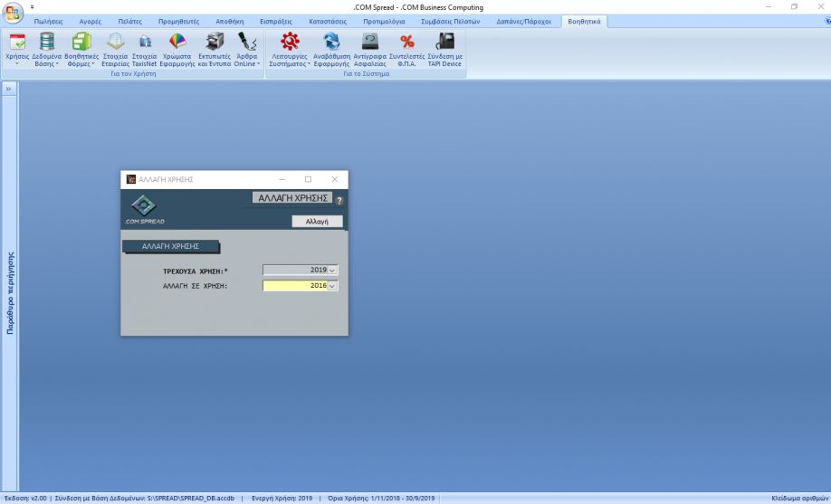
Task: Click the ΑΛΛΑΓΗ ΣΕ ΧΡΗΣΗ: label
Action: click(x=195, y=286)
